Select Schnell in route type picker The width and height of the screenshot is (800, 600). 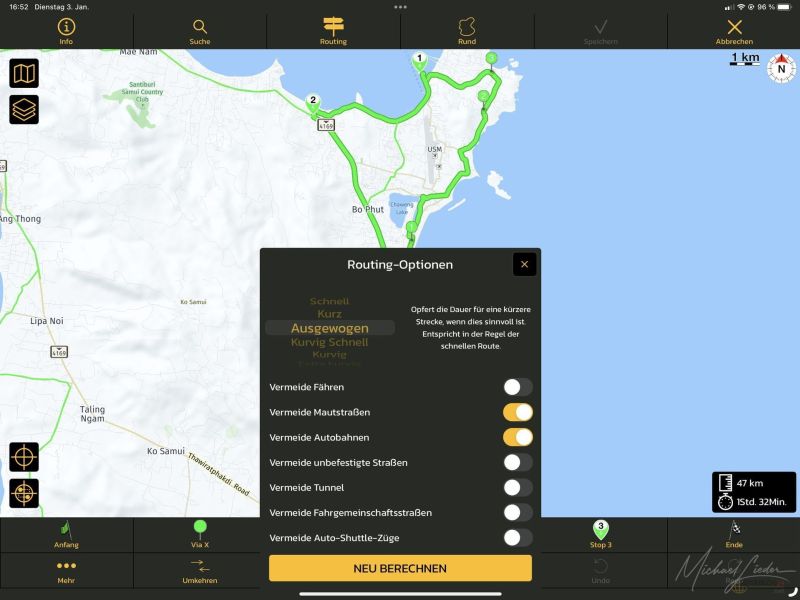[329, 301]
